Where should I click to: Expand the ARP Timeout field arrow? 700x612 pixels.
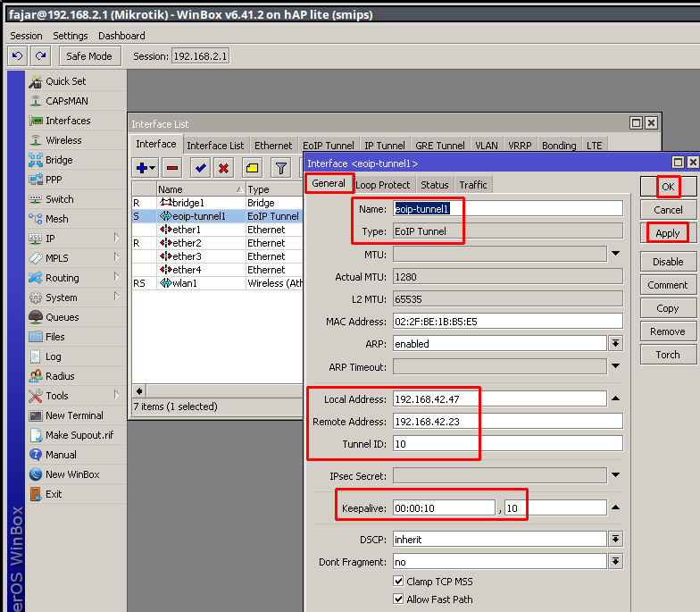click(x=616, y=366)
